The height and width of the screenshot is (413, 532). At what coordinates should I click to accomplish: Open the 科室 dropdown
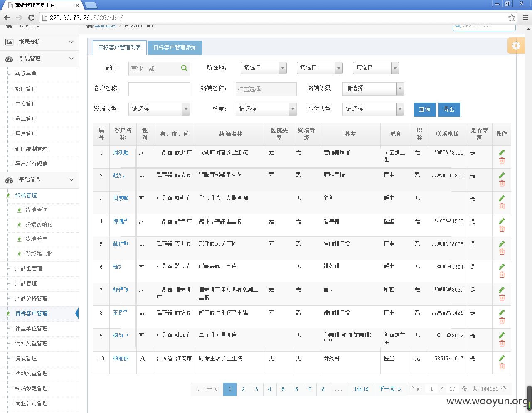pos(266,108)
